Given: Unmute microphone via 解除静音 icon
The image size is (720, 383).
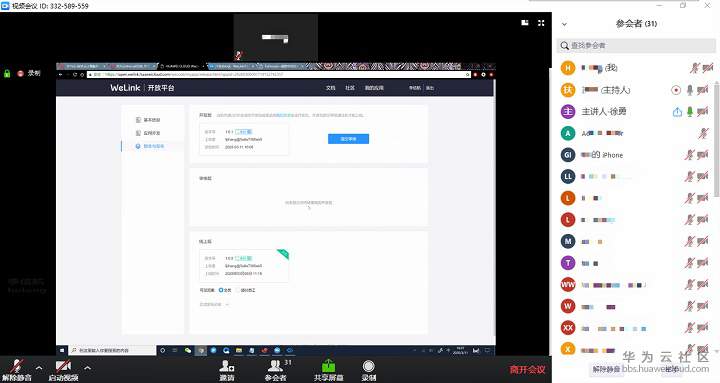Looking at the screenshot, I should (17, 366).
